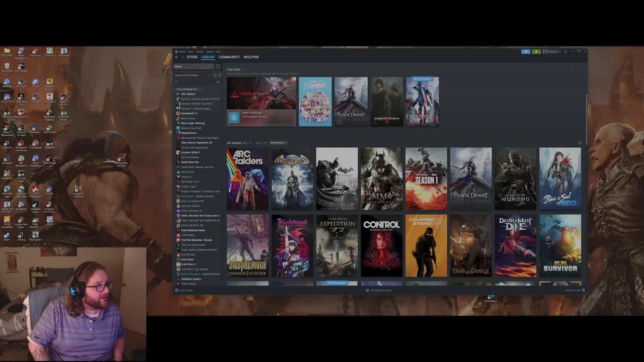Screen dimensions: 644x362
Task: Show previous Play Next games arrow
Action: pos(573,69)
